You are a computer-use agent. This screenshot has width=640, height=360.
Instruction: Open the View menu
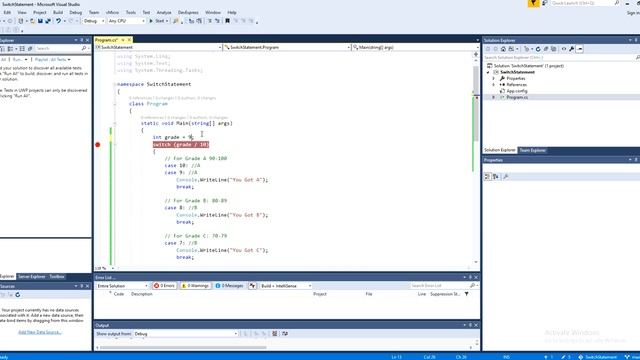tap(22, 13)
